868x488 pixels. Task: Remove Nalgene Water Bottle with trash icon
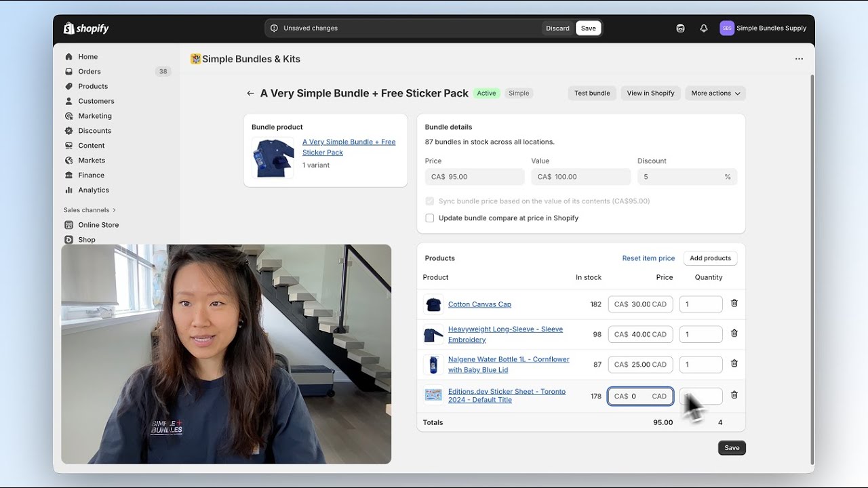[734, 363]
